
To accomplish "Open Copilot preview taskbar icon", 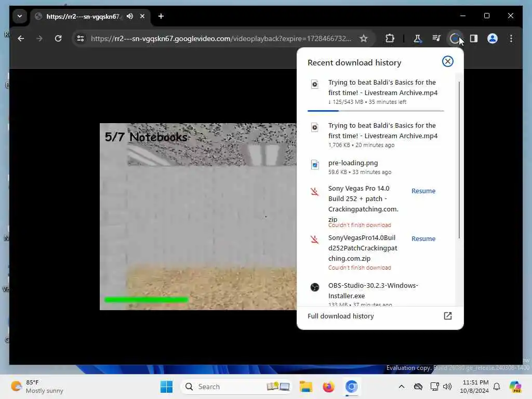I will [x=515, y=387].
